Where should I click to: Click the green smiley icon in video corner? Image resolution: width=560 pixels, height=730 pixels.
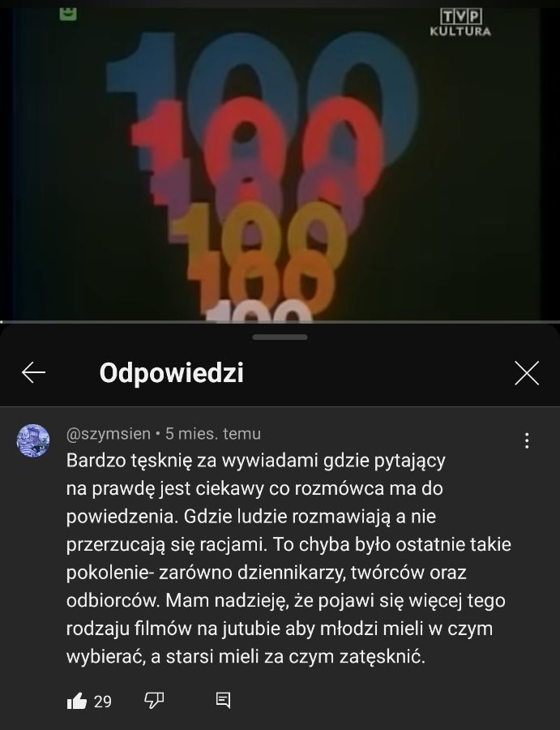click(68, 14)
